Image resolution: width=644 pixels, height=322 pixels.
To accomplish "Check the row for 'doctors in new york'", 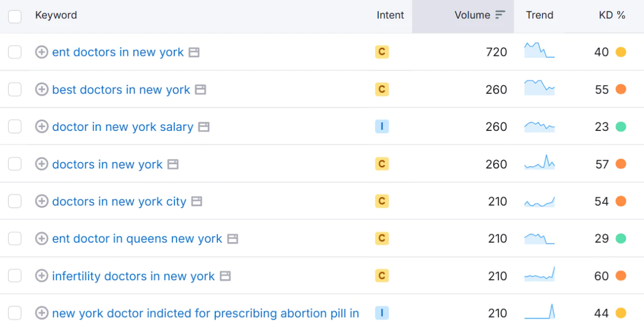I will [14, 164].
